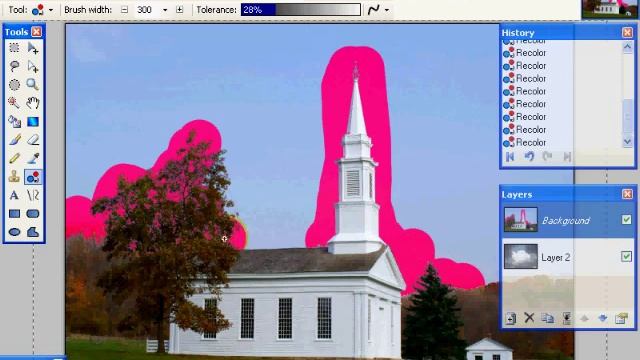Fast forward history to last step
This screenshot has width=640, height=360.
[x=567, y=157]
